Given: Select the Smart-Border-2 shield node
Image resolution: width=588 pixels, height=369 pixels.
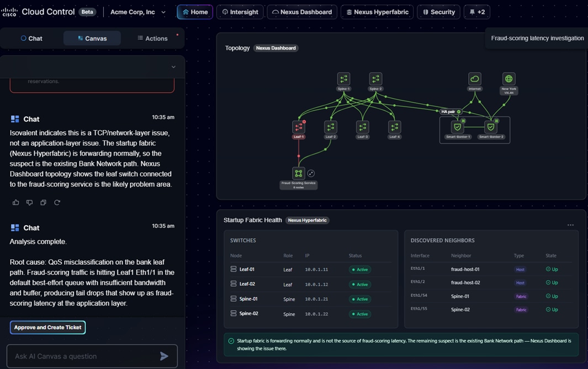Looking at the screenshot, I should coord(490,127).
